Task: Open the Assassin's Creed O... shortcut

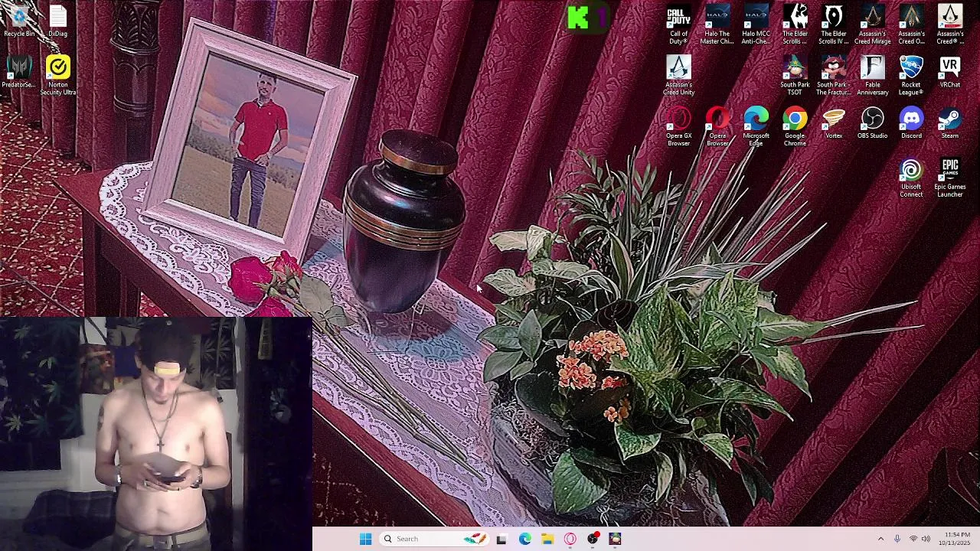Action: [x=911, y=24]
